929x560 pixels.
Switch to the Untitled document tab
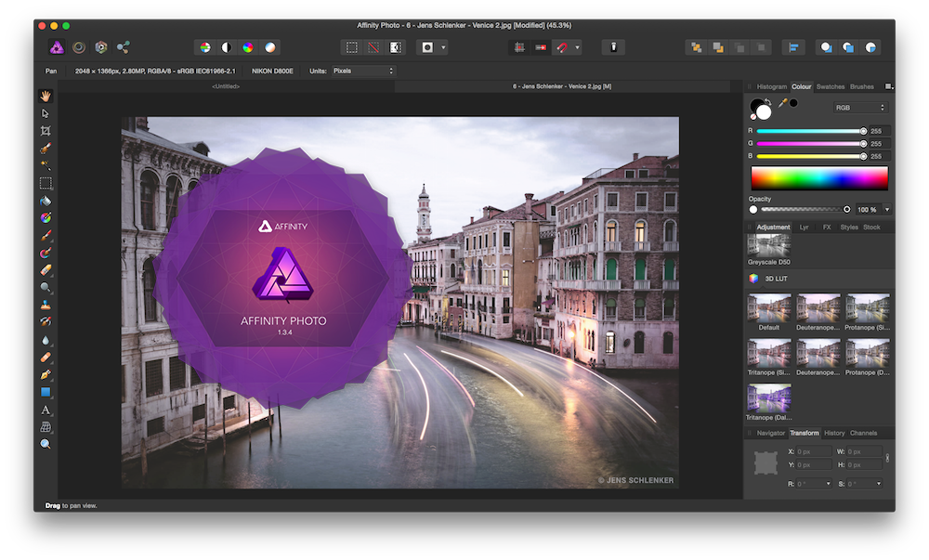[x=226, y=86]
